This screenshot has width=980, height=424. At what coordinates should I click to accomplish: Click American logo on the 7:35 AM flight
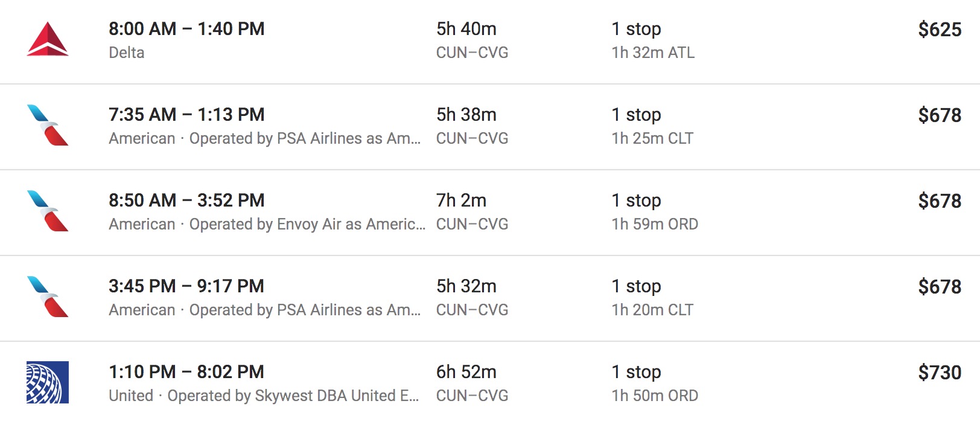coord(48,126)
